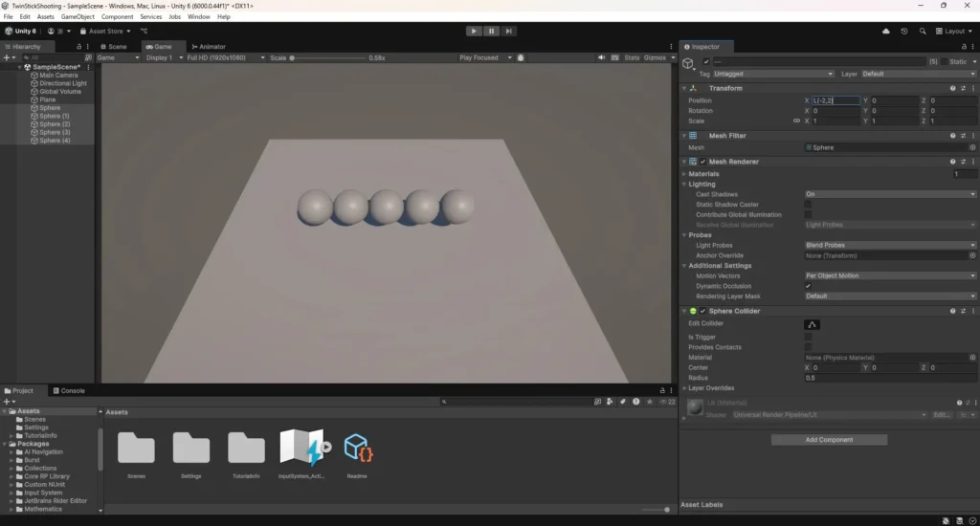Open the Layout dropdown
The image size is (980, 526).
(x=954, y=31)
